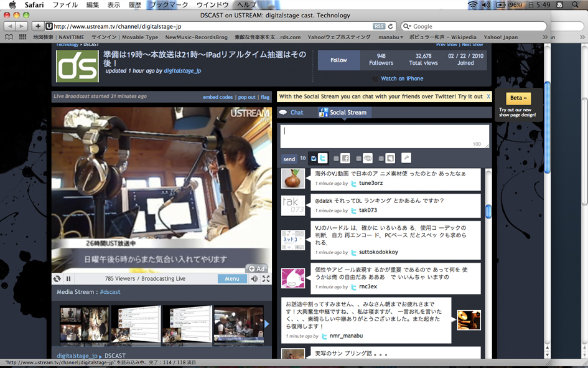Open tune3orz's Twitter profile link
Viewport: 588px width, 368px height.
(x=371, y=183)
